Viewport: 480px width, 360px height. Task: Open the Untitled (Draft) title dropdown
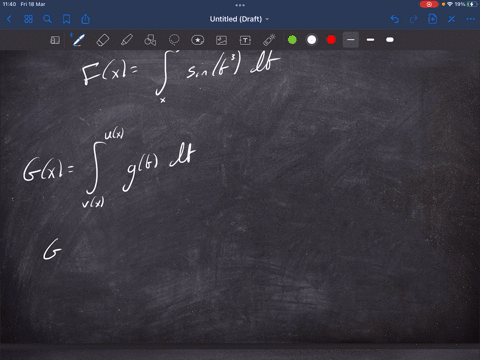pos(239,19)
